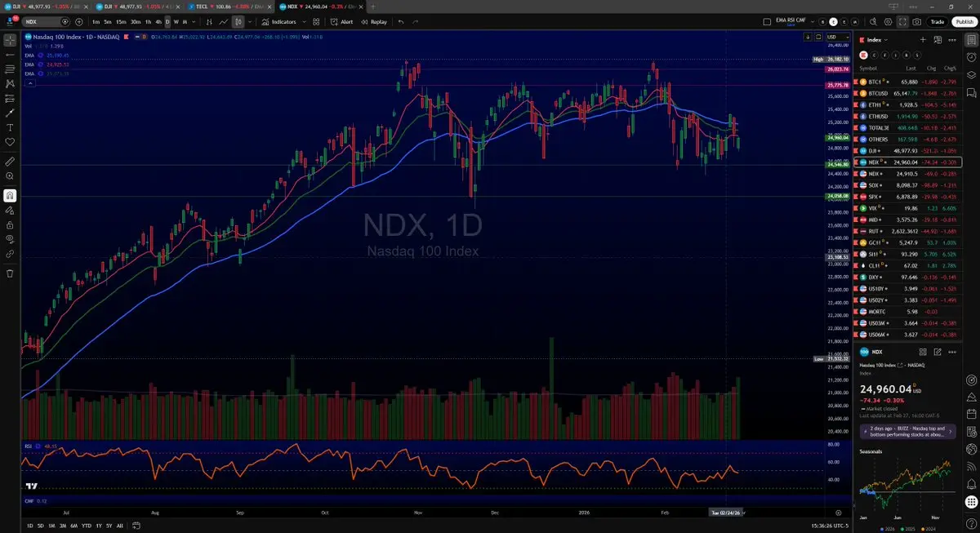Add a symbol to the watchlist
980x533 pixels.
click(x=923, y=39)
